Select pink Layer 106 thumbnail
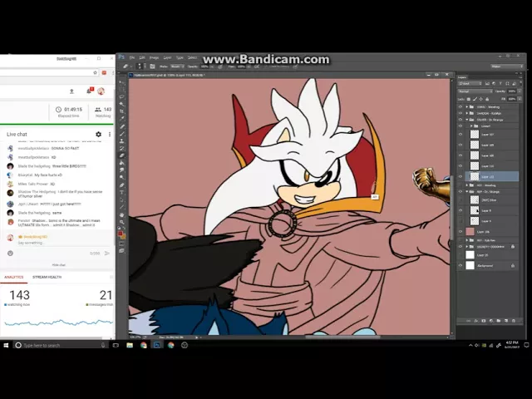 point(470,232)
